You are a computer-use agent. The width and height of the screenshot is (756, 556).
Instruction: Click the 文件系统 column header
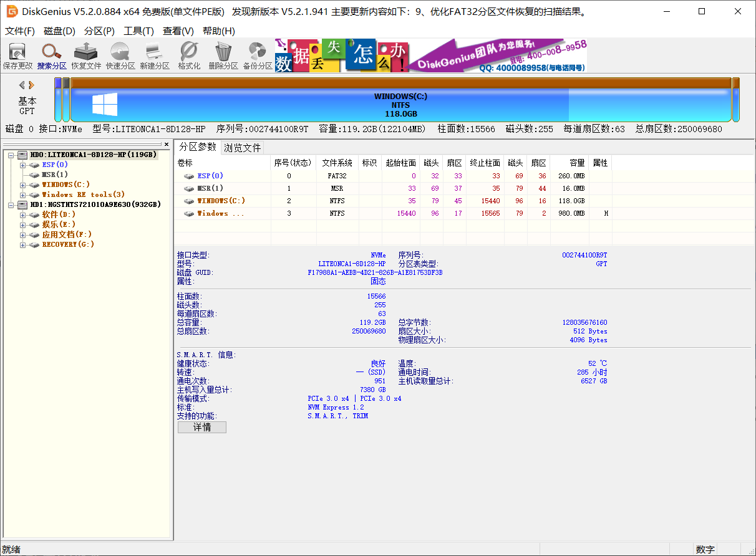pos(337,163)
